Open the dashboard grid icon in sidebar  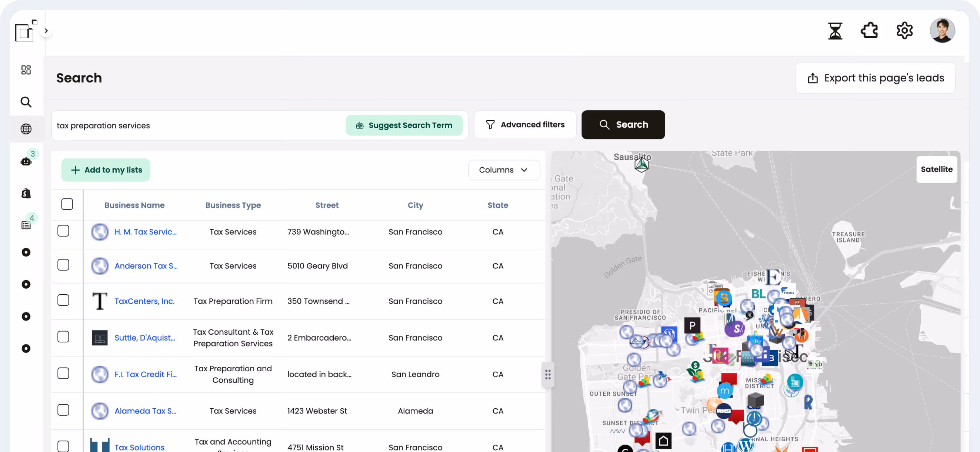coord(26,70)
